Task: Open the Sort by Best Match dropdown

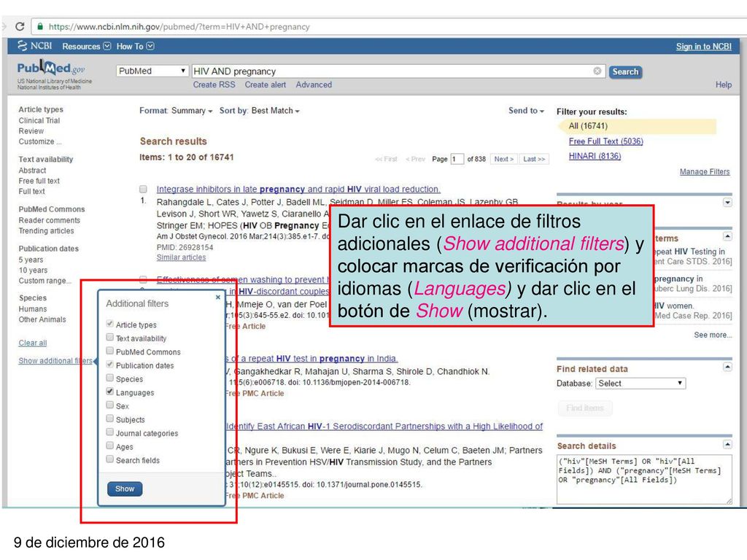Action: pos(259,111)
